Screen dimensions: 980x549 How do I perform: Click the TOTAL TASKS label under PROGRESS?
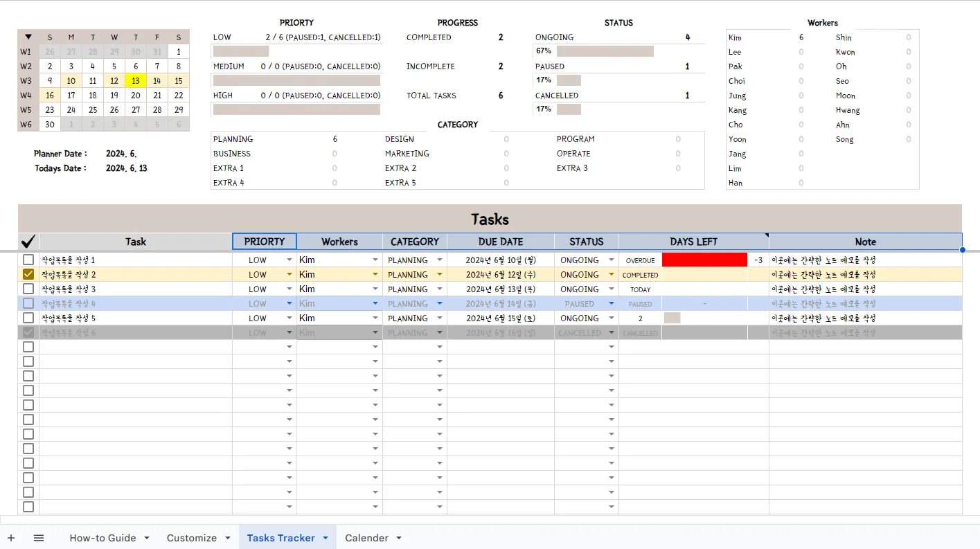431,96
